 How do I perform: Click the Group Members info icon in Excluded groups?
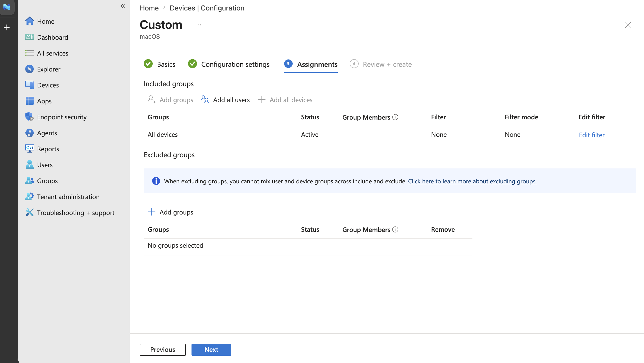[395, 229]
